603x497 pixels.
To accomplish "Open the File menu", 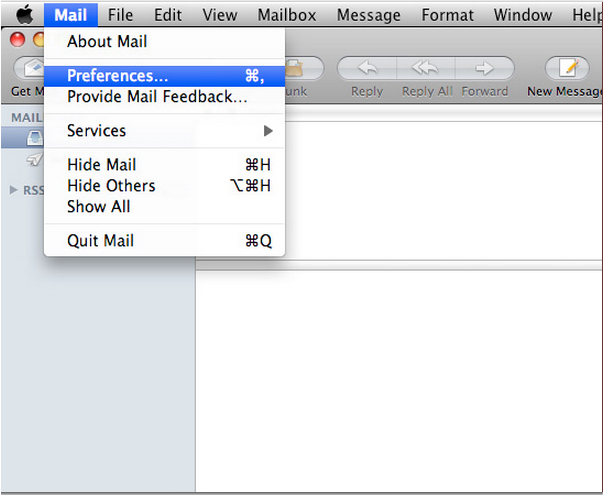I will pyautogui.click(x=120, y=15).
